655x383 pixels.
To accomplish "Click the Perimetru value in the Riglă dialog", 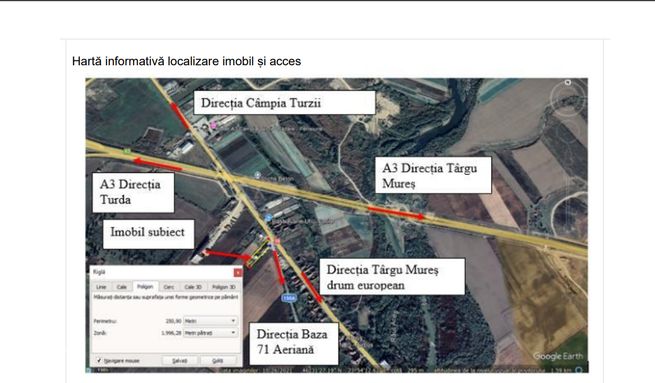I will pyautogui.click(x=173, y=321).
